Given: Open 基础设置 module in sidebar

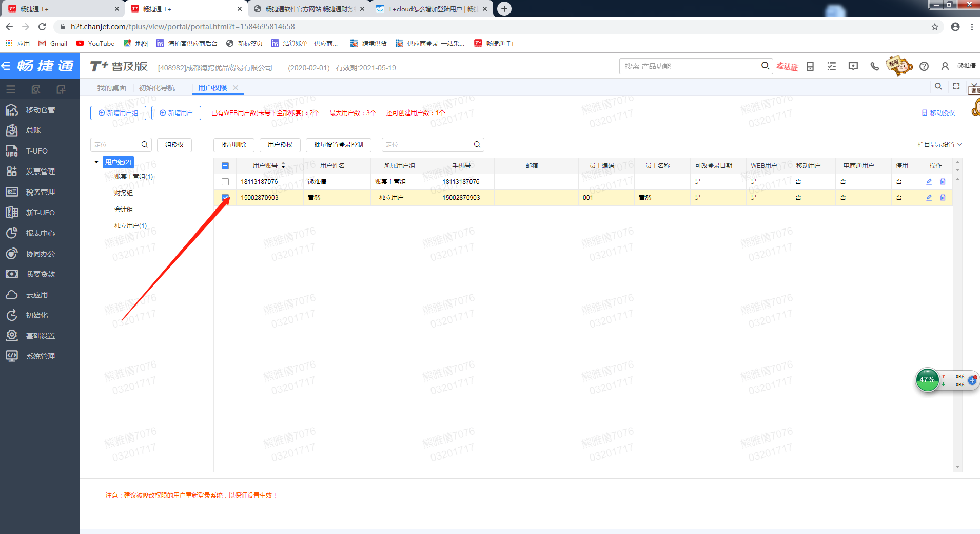Looking at the screenshot, I should coord(40,336).
